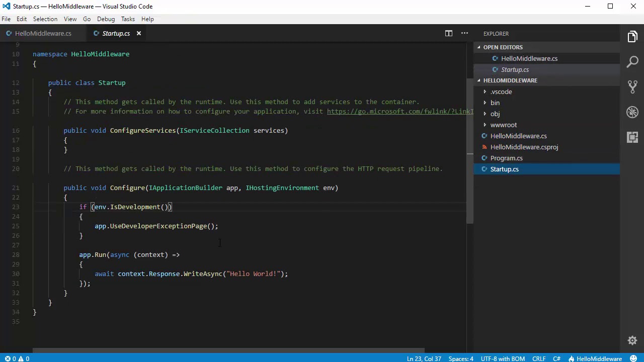Click the feedback smiley in status bar
Screen dimensions: 644x362
tap(634, 358)
